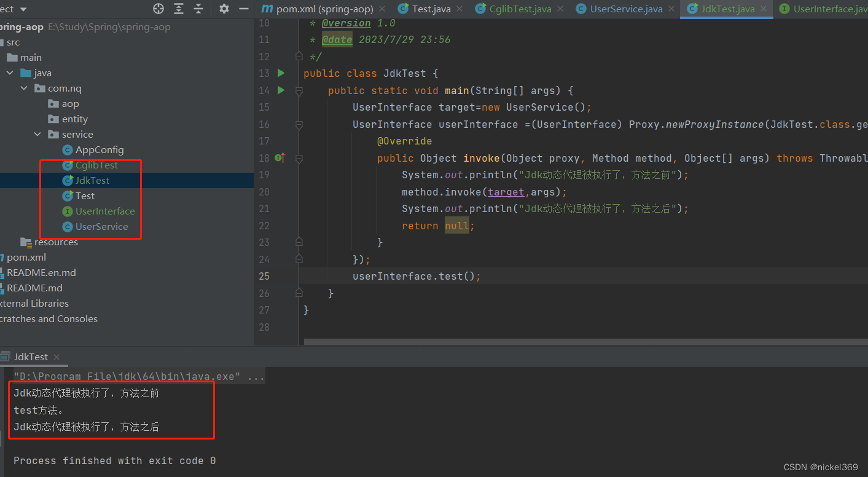Close the JdkTest run tab
Viewport: 868px width, 477px height.
pos(57,357)
